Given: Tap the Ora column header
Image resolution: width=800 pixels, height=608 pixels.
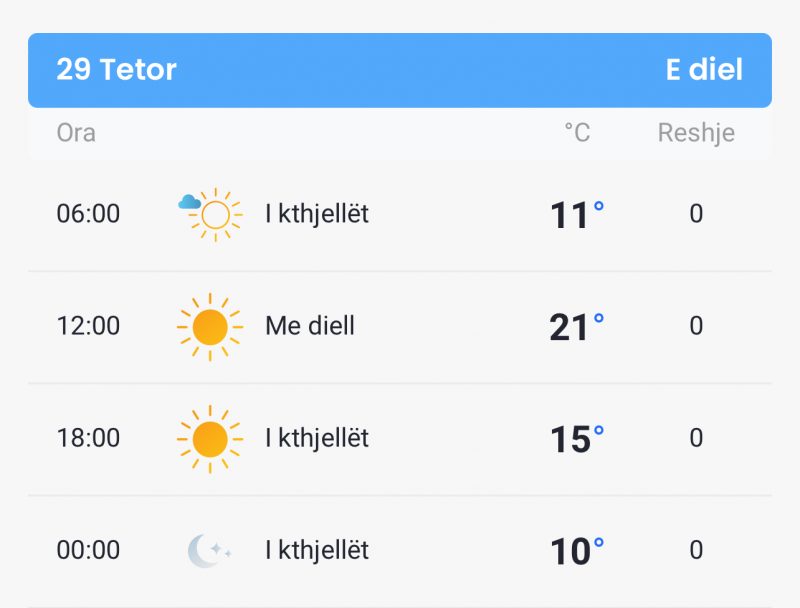Looking at the screenshot, I should click(x=76, y=133).
